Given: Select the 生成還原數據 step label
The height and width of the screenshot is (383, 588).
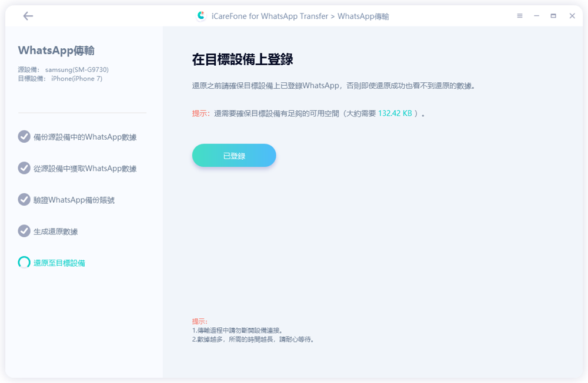Looking at the screenshot, I should coord(56,231).
